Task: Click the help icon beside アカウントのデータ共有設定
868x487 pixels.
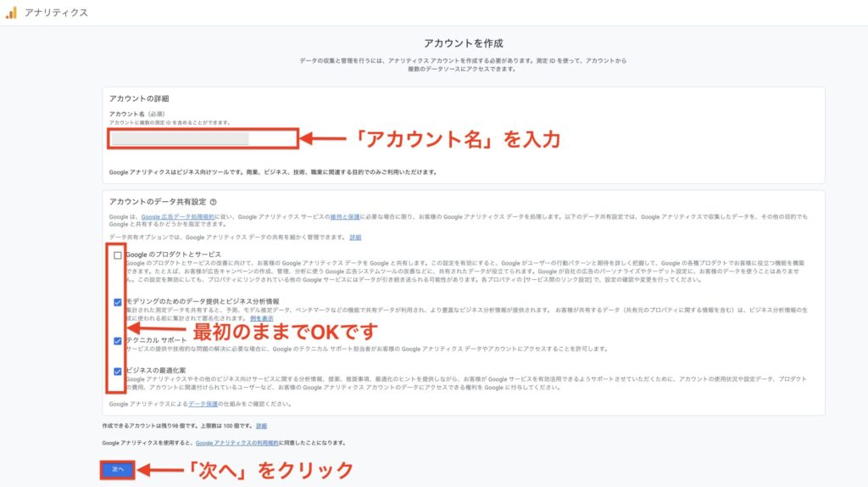Action: [213, 202]
